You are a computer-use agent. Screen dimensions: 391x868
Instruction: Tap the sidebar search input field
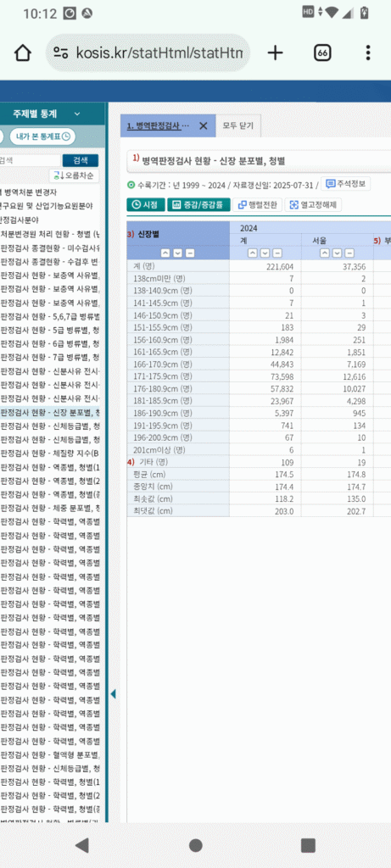30,160
